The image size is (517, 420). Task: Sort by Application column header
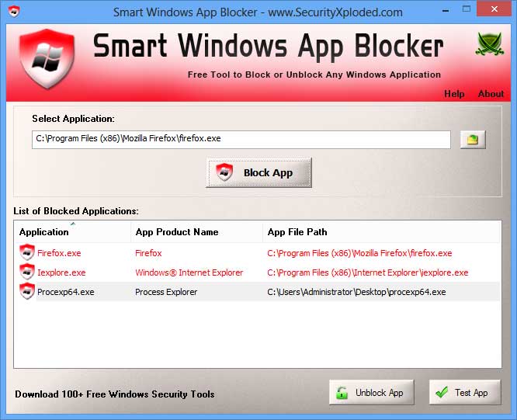(44, 232)
